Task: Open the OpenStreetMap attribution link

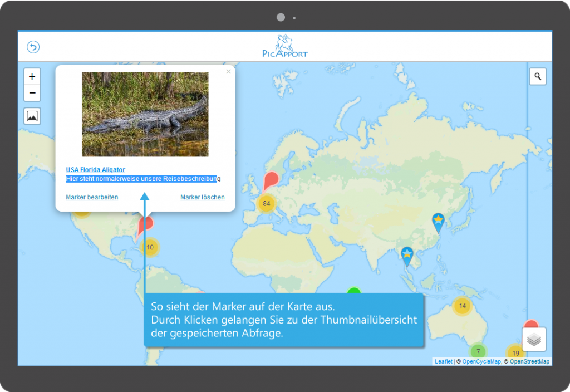Action: click(529, 362)
